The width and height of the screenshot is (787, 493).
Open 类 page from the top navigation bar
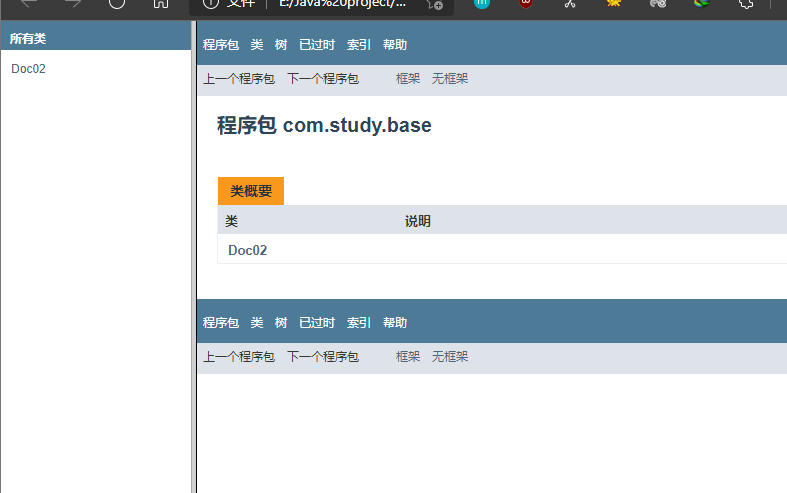click(257, 45)
